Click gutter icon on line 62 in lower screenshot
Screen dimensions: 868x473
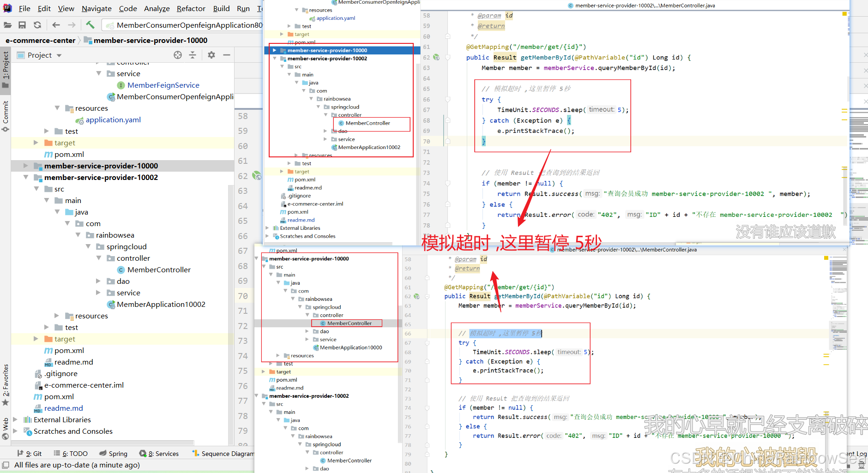pos(416,296)
